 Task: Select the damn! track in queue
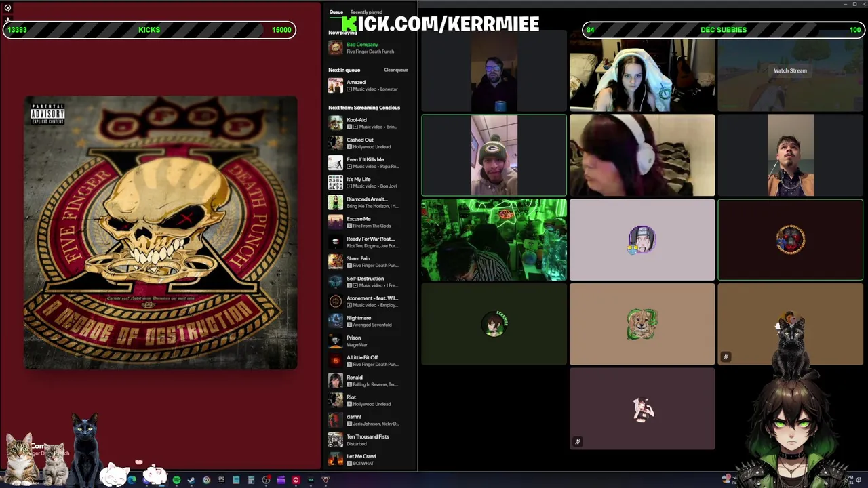click(x=370, y=420)
